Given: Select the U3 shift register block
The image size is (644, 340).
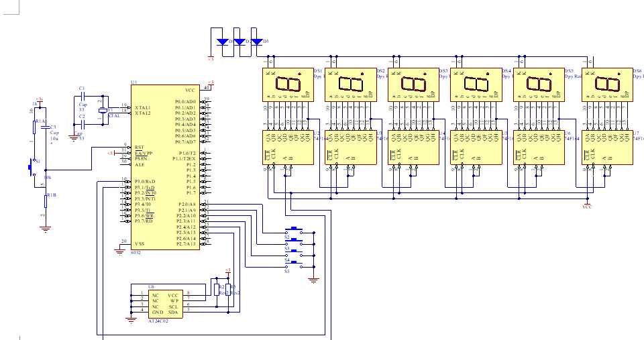Looking at the screenshot, I should point(351,148).
